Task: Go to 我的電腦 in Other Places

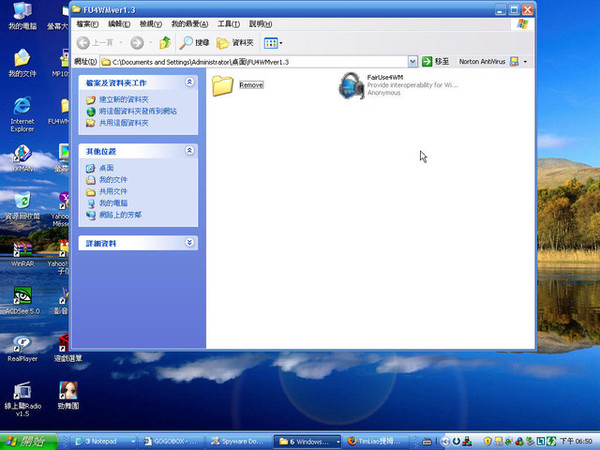Action: (x=113, y=203)
